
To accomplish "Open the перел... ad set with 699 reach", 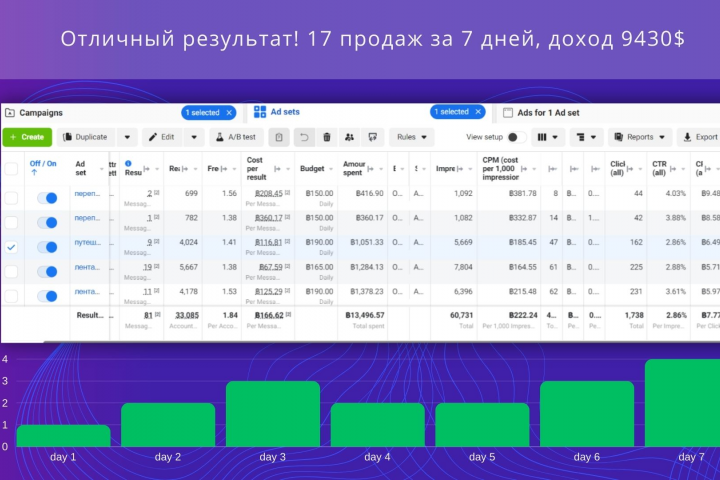I will (x=87, y=193).
